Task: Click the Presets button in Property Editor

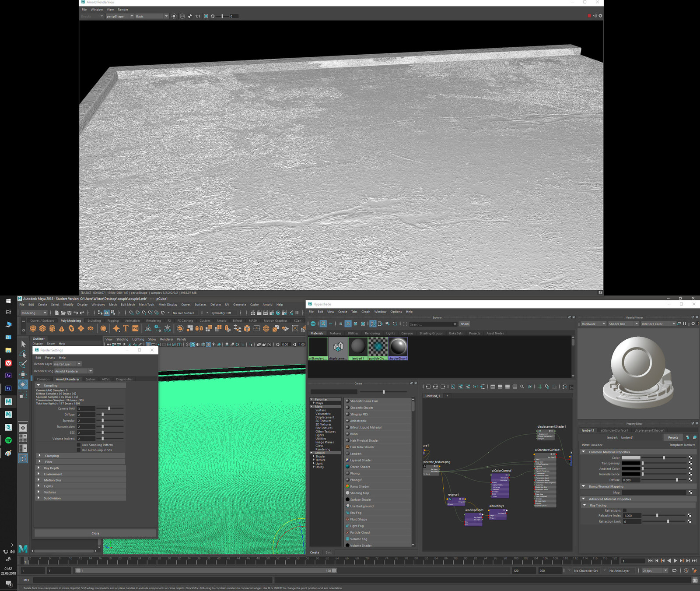Action: tap(673, 437)
